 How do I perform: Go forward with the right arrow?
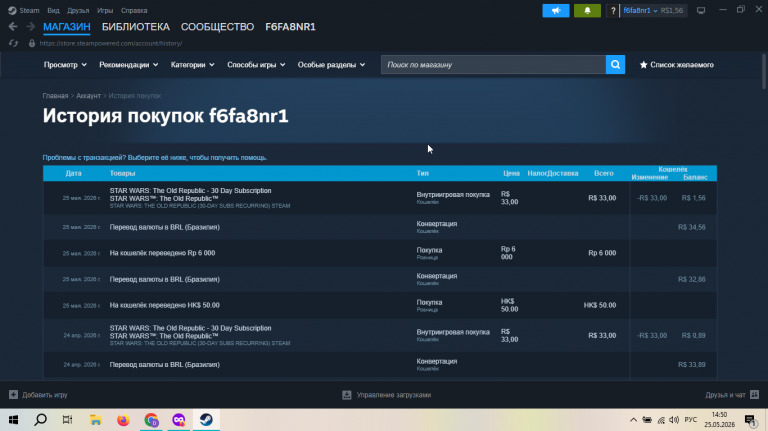[30, 27]
